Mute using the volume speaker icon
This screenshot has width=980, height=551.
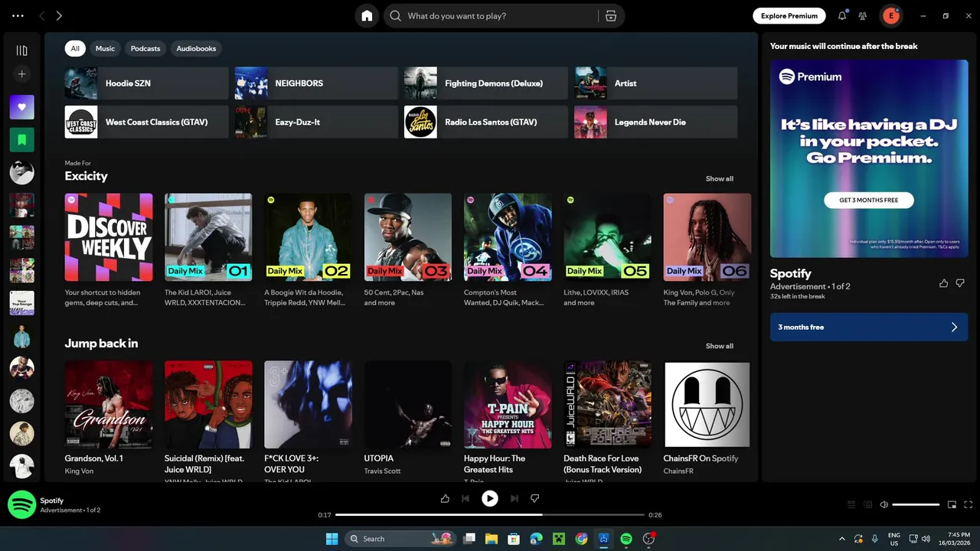coord(884,504)
